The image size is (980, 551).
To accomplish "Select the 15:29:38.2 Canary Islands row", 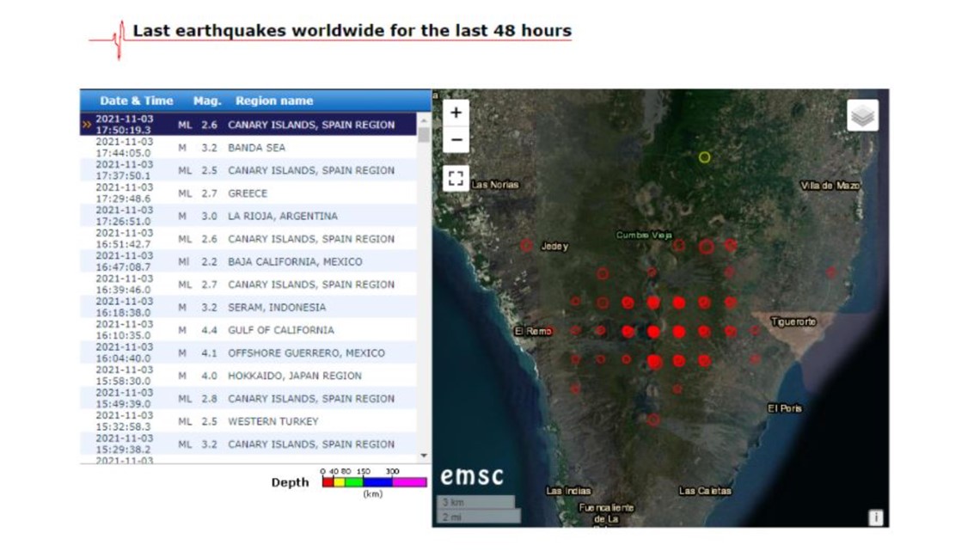I will pyautogui.click(x=248, y=444).
